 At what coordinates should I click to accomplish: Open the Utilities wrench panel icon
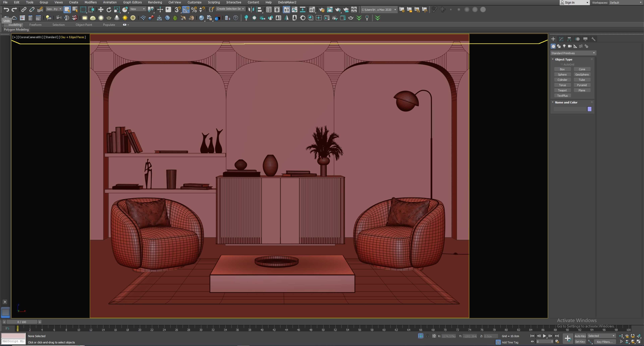(593, 39)
